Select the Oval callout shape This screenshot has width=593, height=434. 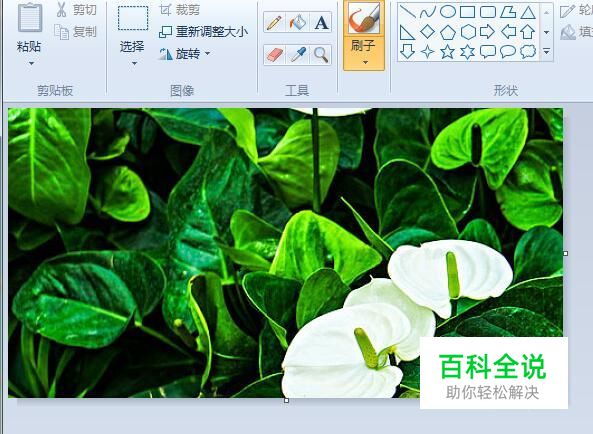508,51
